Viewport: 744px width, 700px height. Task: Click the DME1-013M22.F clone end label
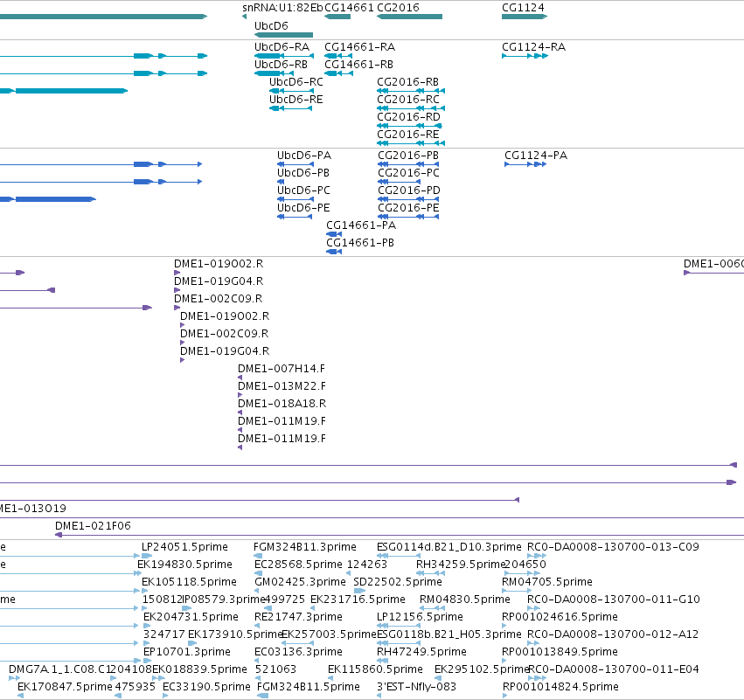[282, 386]
